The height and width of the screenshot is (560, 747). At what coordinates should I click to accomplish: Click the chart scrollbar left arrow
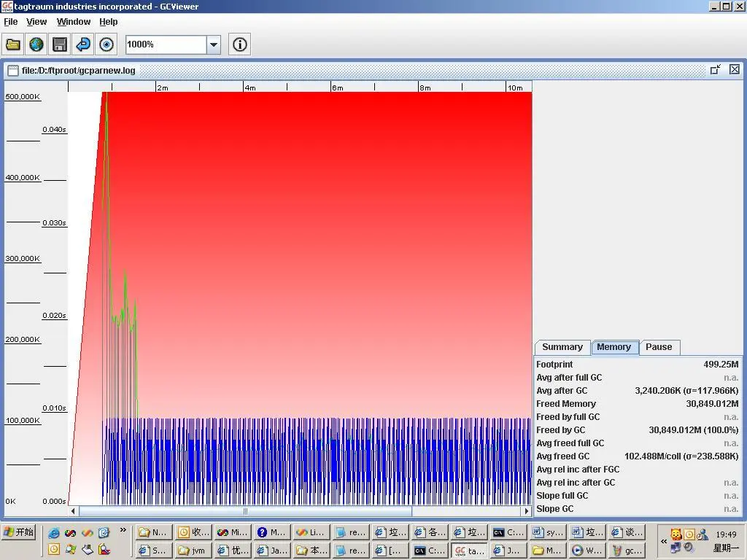coord(73,511)
